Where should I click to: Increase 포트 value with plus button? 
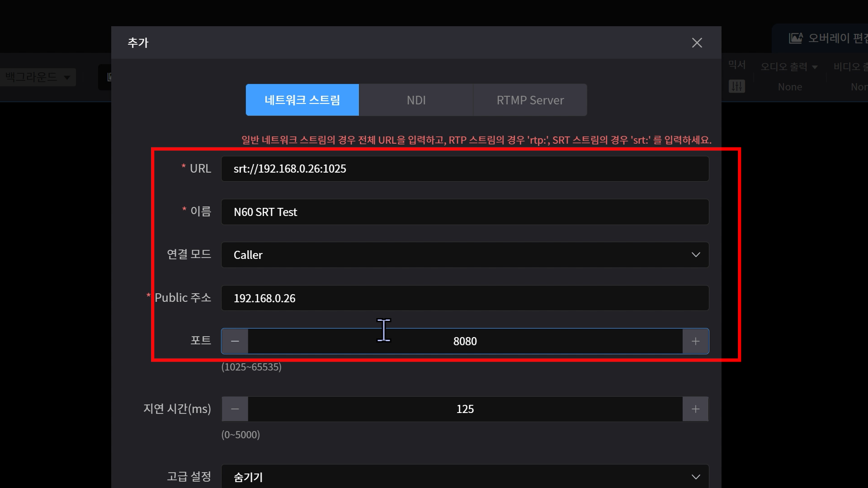pyautogui.click(x=695, y=341)
